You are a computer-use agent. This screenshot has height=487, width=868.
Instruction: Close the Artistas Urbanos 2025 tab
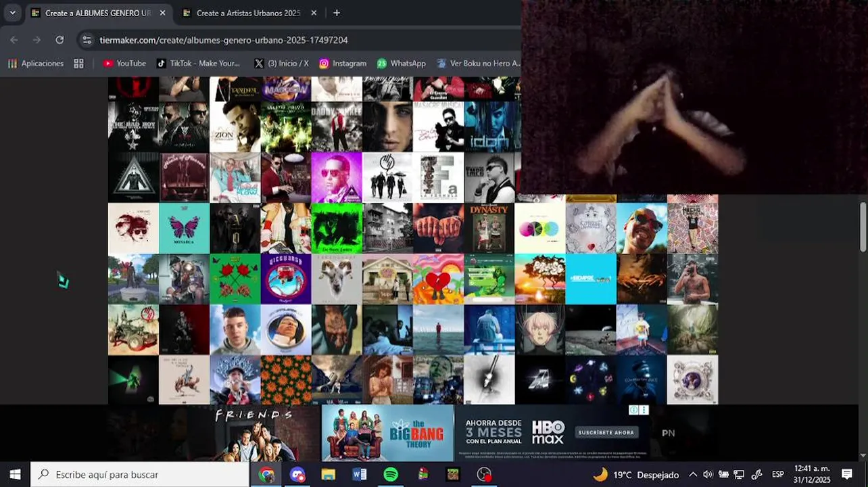pos(314,13)
